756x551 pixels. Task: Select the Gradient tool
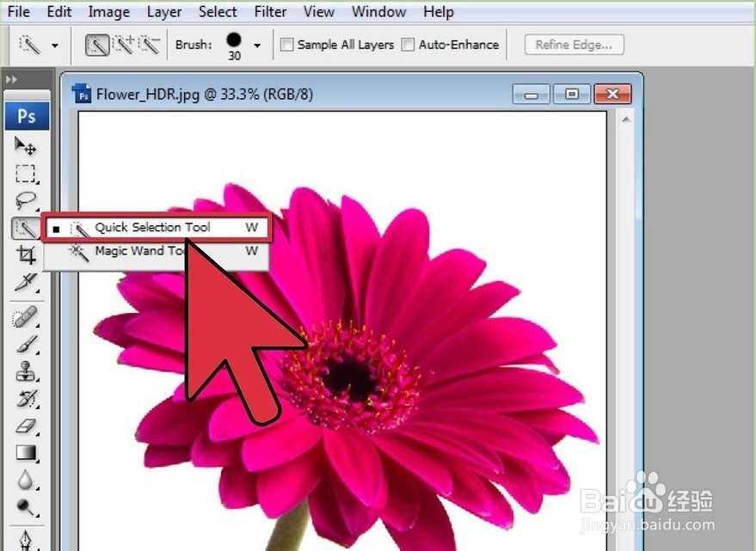point(25,453)
